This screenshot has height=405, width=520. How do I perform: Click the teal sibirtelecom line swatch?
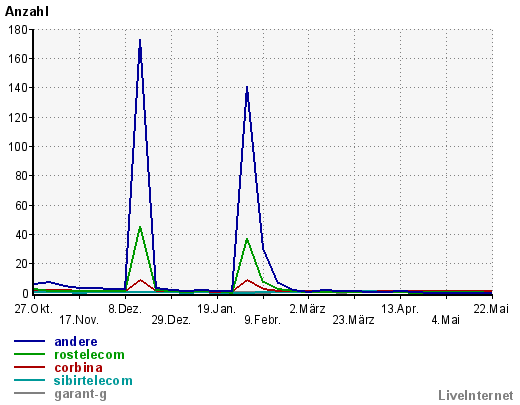tap(29, 380)
